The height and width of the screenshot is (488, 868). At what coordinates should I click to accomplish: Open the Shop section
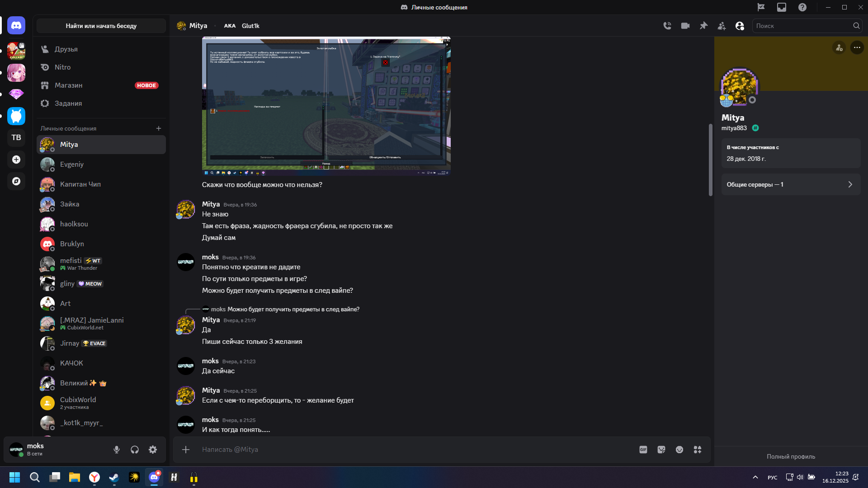(68, 85)
